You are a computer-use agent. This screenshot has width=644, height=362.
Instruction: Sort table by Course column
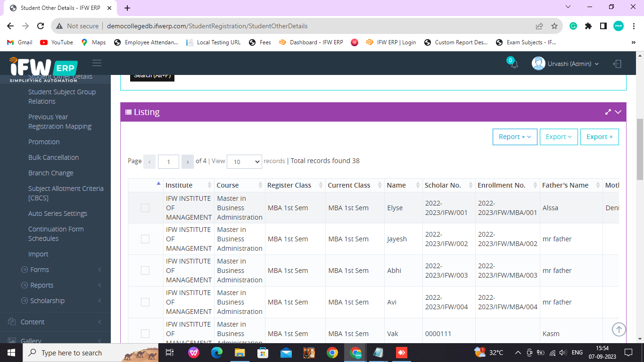(x=239, y=185)
